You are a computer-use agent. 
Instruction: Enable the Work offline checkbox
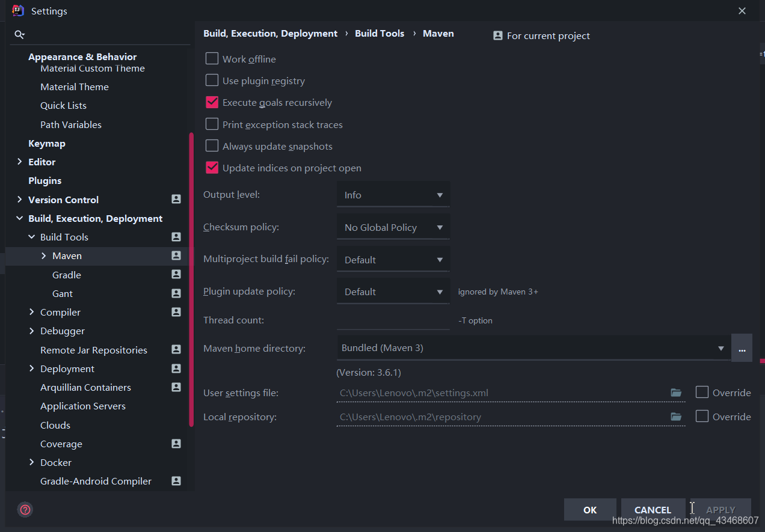coord(212,58)
